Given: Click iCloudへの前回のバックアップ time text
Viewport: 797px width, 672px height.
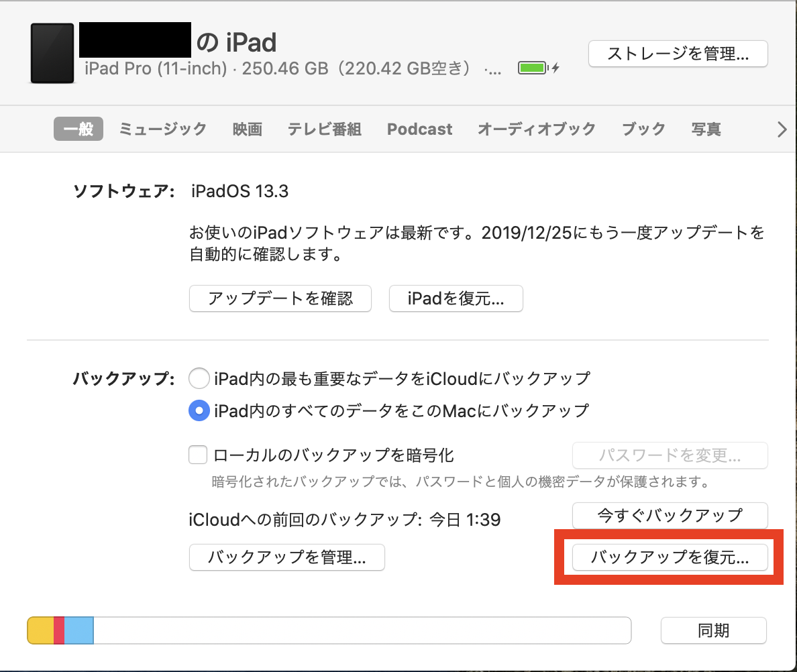Looking at the screenshot, I should pyautogui.click(x=345, y=520).
